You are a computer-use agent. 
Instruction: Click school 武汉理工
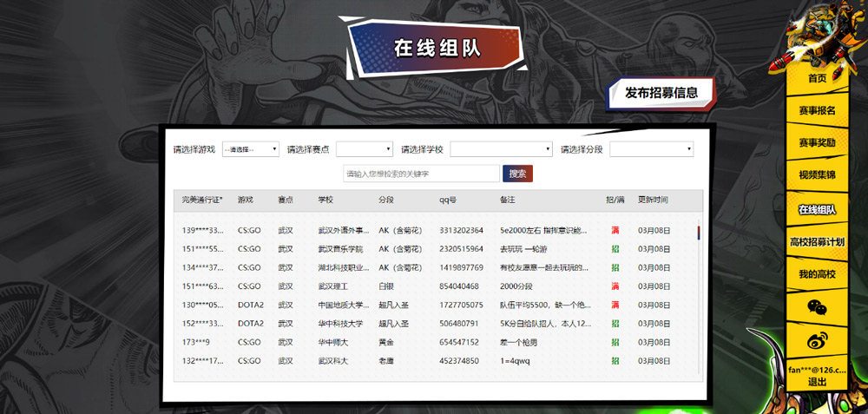pyautogui.click(x=332, y=286)
